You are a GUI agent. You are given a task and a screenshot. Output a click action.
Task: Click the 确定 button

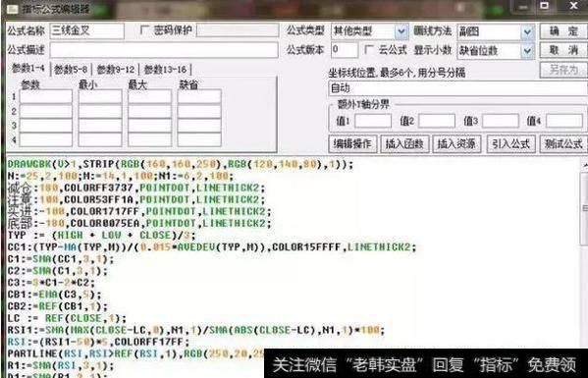coord(563,31)
